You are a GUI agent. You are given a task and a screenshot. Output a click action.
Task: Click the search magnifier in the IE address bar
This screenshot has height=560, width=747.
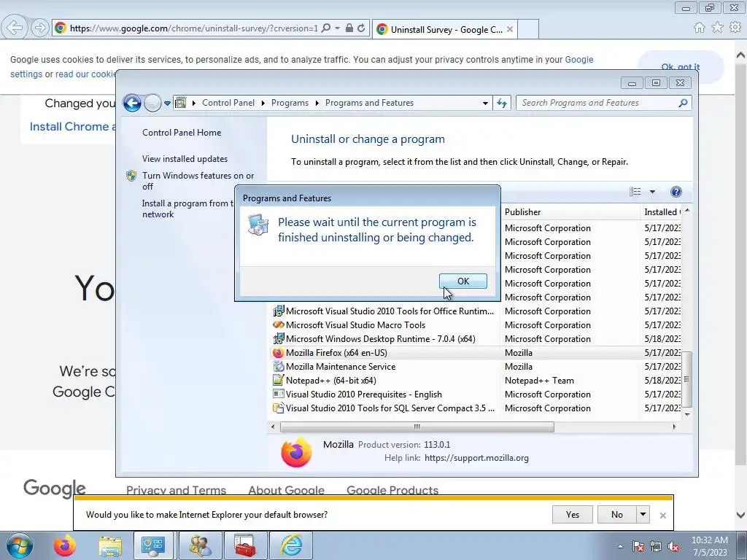[x=326, y=28]
